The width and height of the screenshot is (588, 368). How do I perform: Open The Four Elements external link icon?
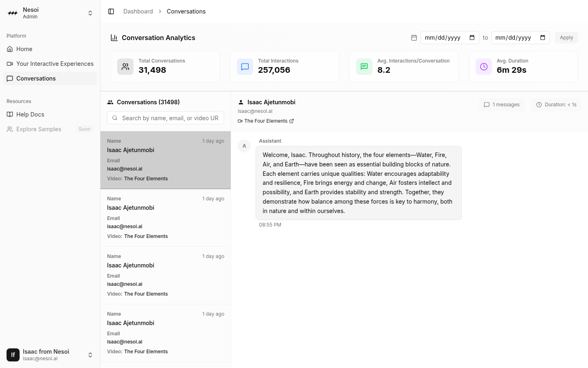tap(292, 121)
